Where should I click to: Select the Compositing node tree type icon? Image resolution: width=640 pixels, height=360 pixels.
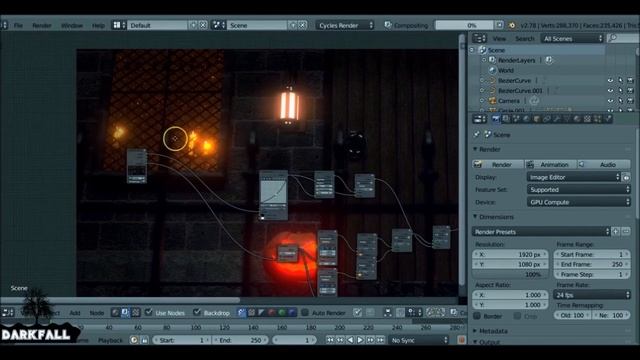125,313
